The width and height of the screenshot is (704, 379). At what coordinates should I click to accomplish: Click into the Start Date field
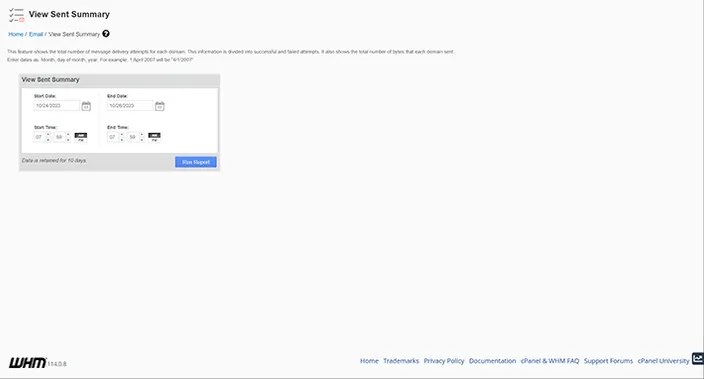57,106
